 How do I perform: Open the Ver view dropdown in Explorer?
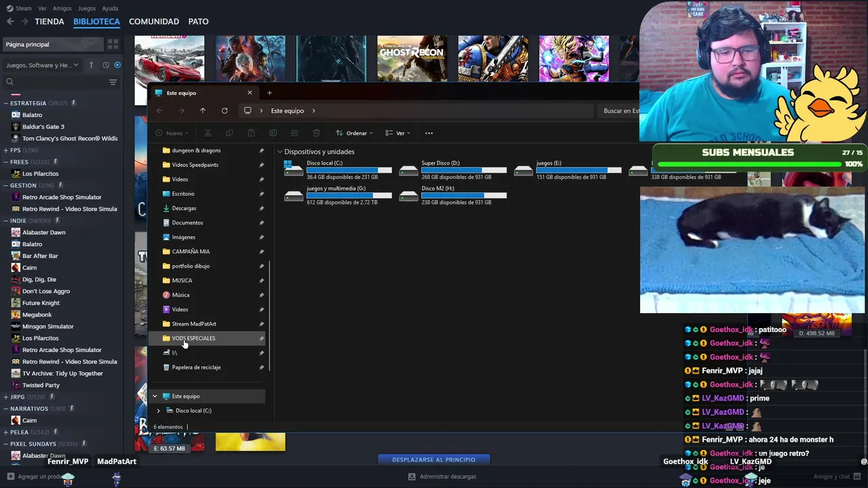coord(397,133)
